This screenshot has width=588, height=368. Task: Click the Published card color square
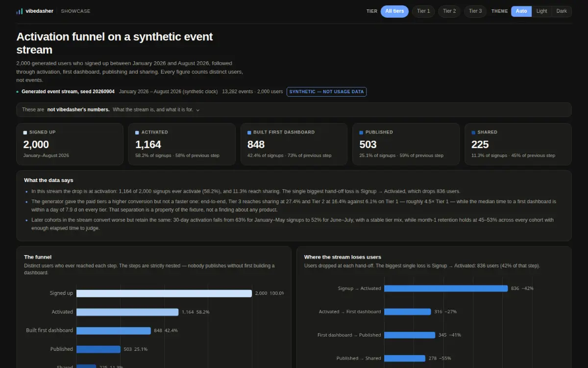[x=361, y=132]
